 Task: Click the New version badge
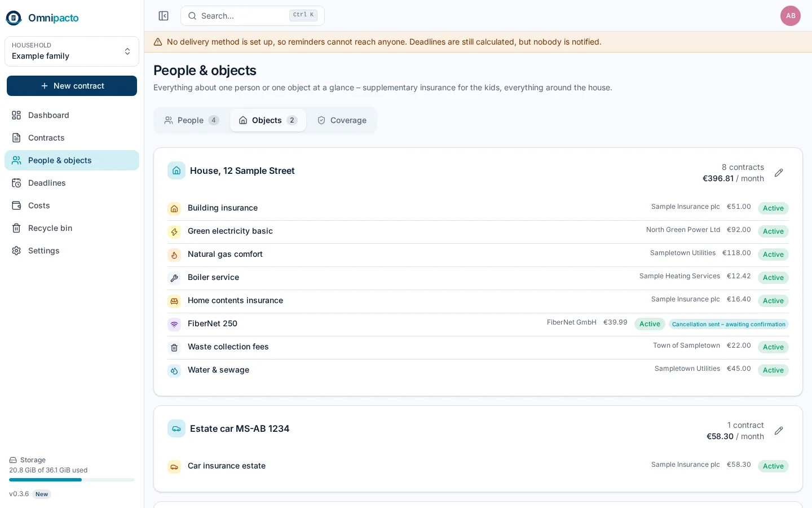[x=42, y=494]
